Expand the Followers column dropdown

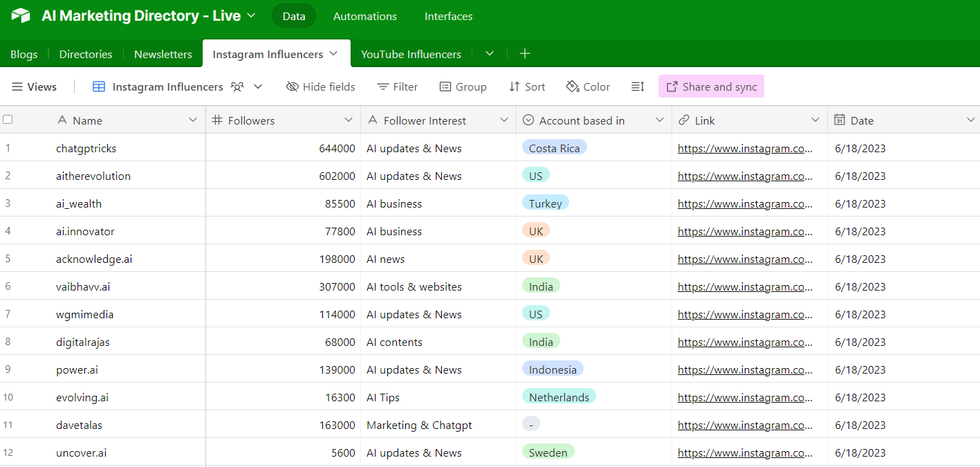click(x=349, y=120)
